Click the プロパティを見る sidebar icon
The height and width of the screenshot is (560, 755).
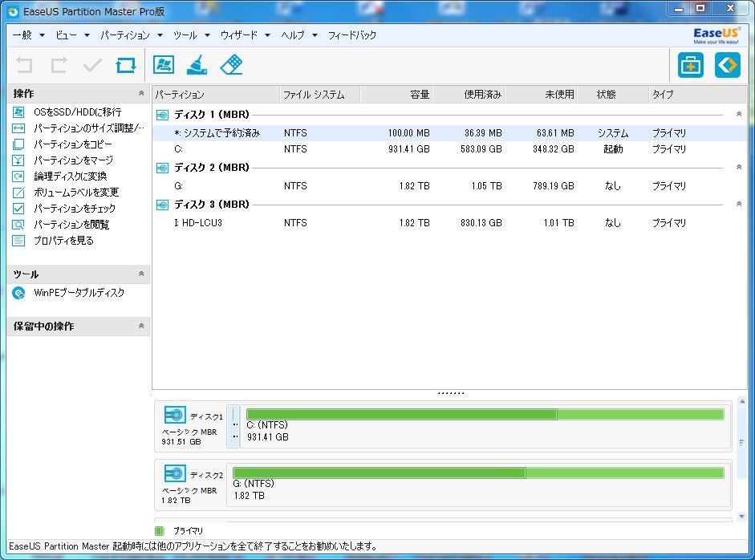pos(18,240)
